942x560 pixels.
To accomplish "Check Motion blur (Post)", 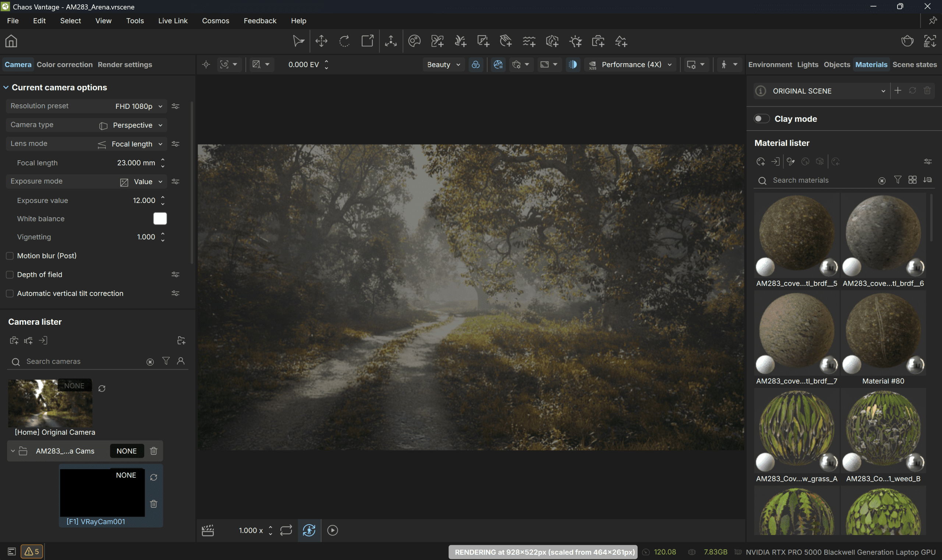I will coord(10,256).
